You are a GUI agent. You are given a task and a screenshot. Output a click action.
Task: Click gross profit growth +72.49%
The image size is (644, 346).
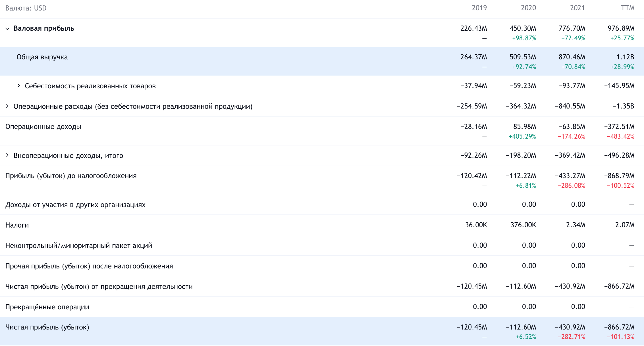click(x=573, y=38)
